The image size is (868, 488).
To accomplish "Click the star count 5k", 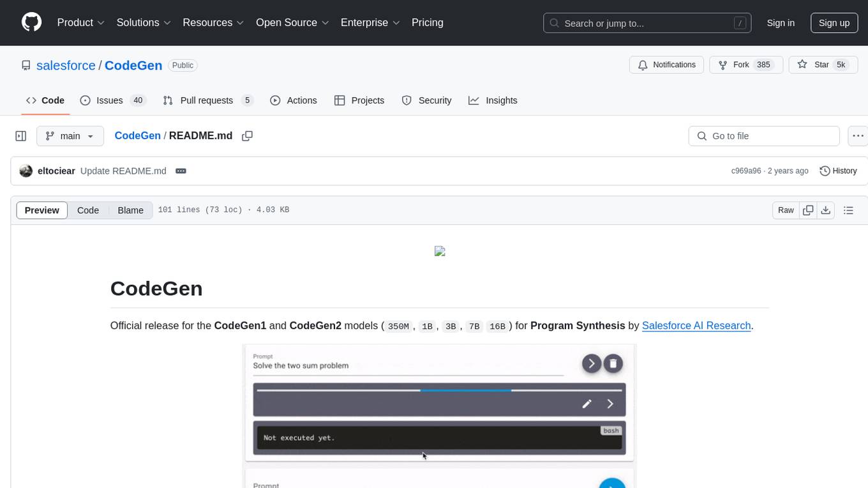I will point(841,65).
